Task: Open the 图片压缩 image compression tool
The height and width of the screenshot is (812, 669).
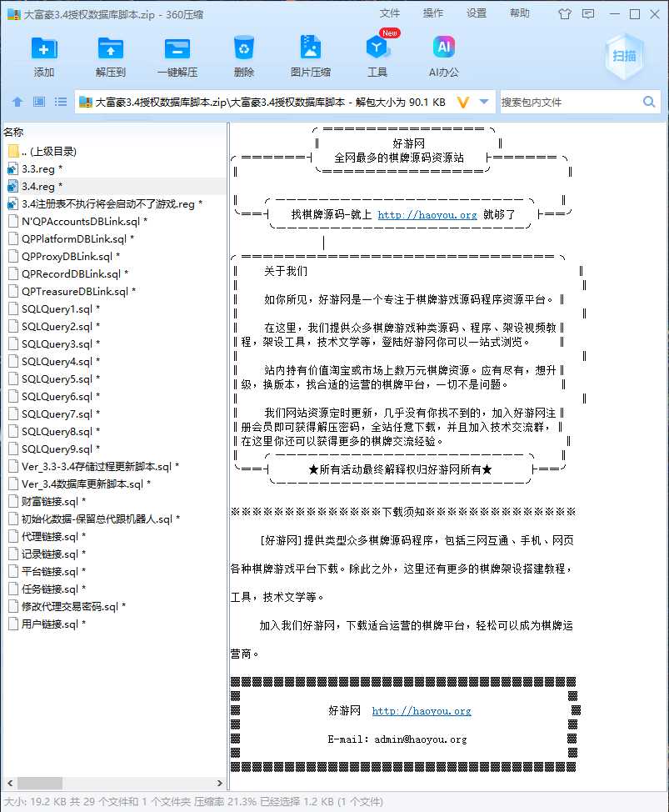Action: 311,48
